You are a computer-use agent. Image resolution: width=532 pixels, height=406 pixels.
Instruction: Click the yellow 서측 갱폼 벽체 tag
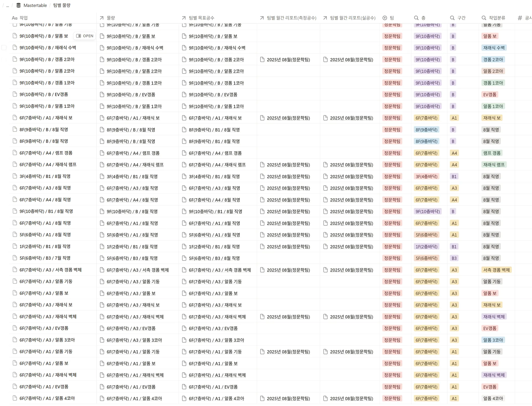(496, 270)
